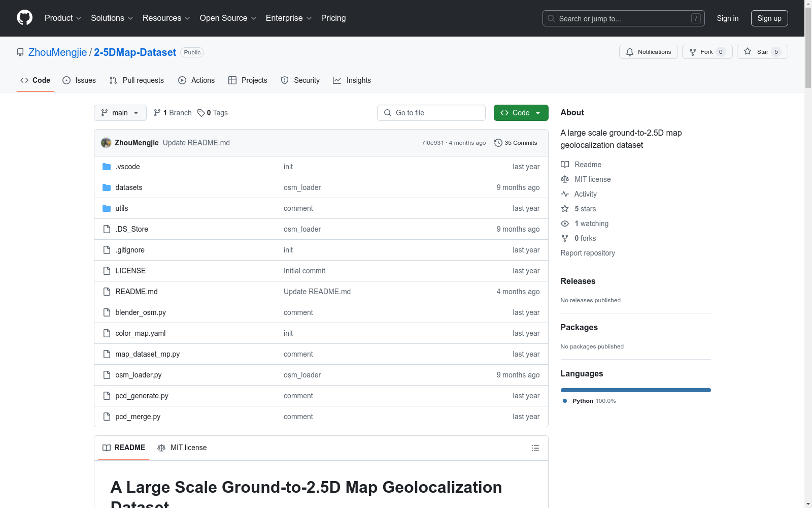Switch to the Insights tab
Viewport: 812px width, 508px height.
(352, 80)
